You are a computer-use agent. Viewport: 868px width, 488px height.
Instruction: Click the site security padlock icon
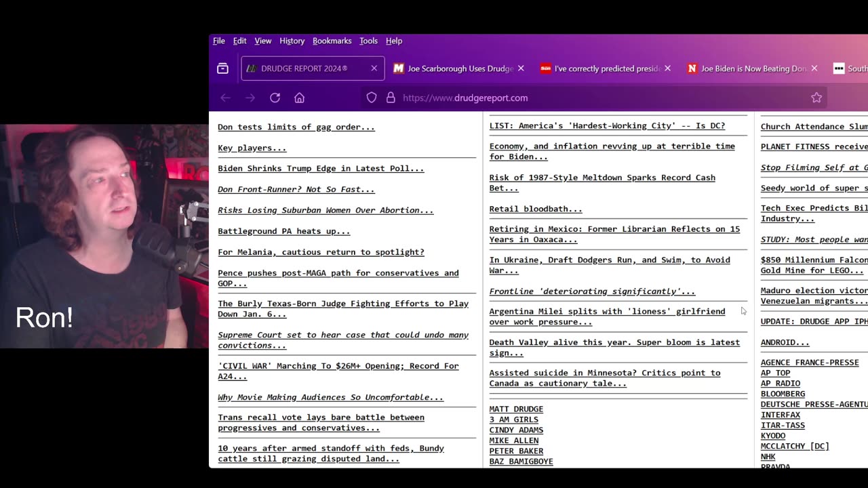coord(391,98)
